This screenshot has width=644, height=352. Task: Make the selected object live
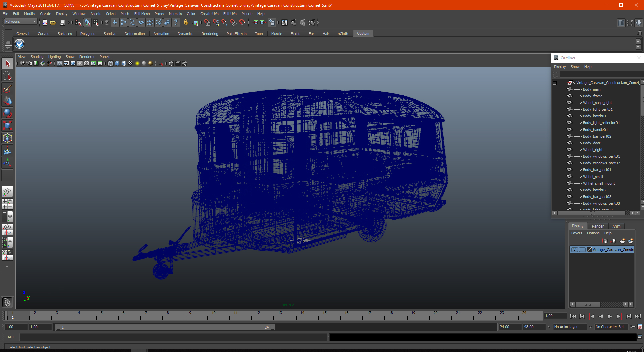click(242, 22)
